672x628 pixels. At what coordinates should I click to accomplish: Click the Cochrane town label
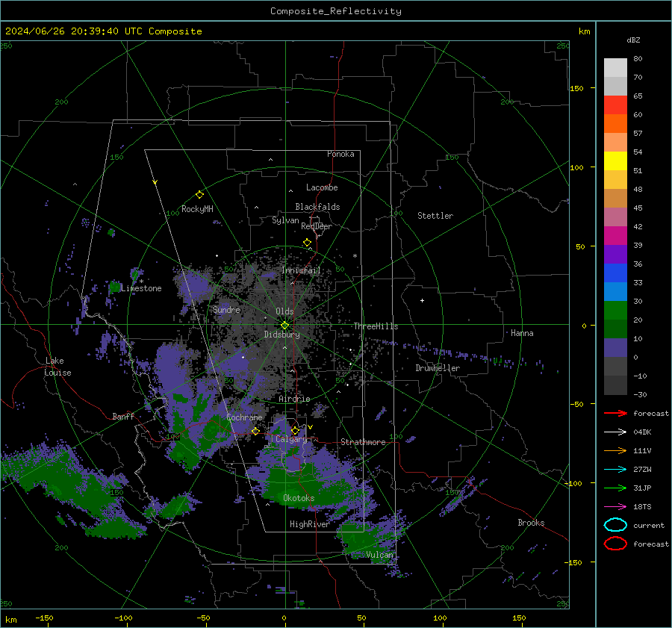click(244, 417)
